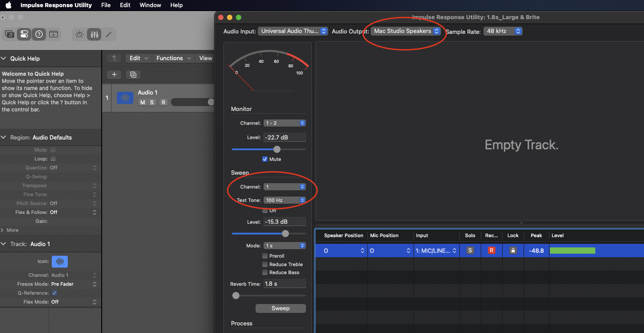Screen dimensions: 644x333
Task: Click the S solo button in the MIC/LINE row
Action: coord(470,251)
